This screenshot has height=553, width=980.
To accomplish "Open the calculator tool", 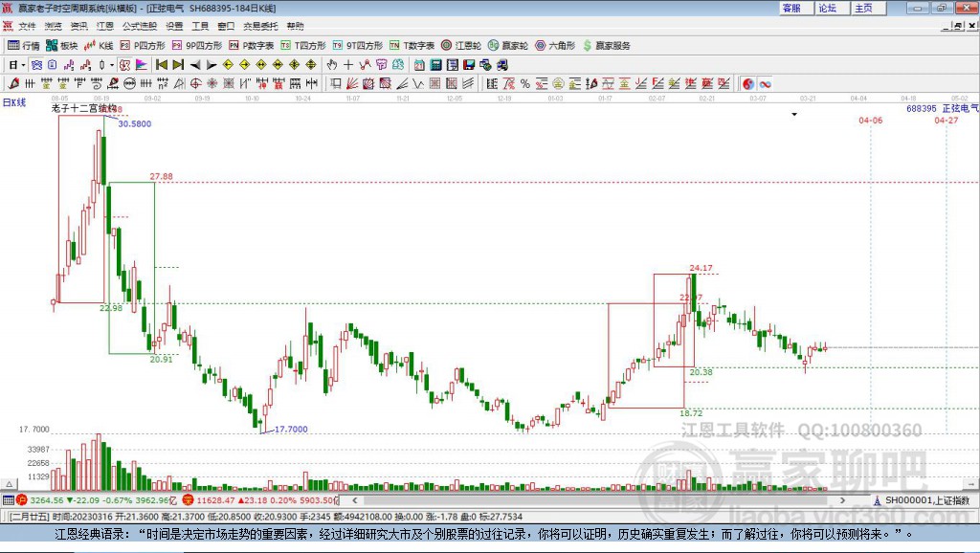I will (x=435, y=64).
